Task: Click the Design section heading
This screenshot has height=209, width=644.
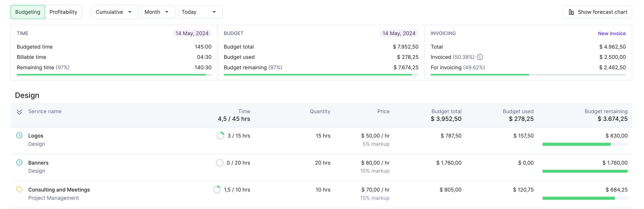Action: point(27,95)
